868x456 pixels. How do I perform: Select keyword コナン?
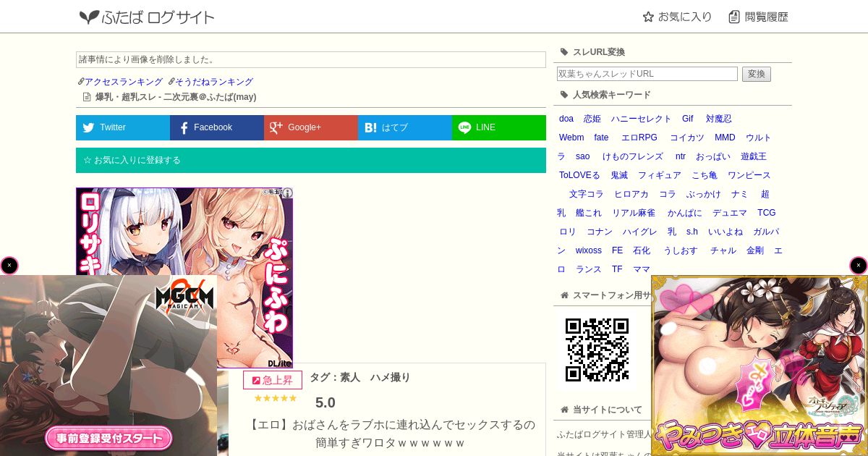pyautogui.click(x=600, y=232)
